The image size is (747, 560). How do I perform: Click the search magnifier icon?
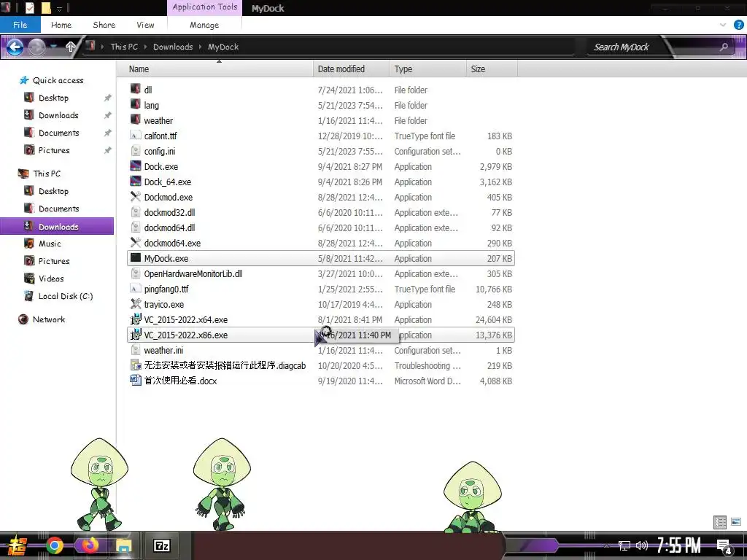pyautogui.click(x=724, y=47)
